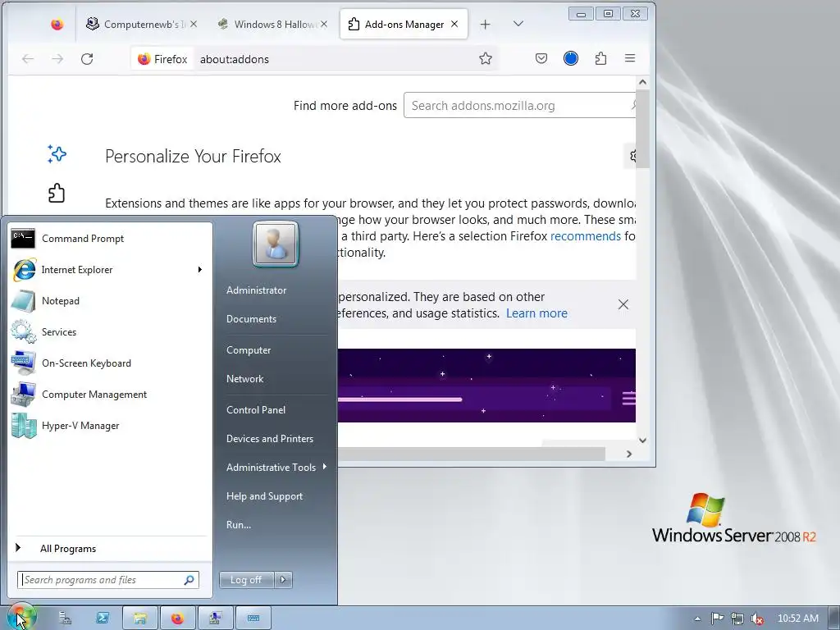Launch Hyper-V Manager

110,426
